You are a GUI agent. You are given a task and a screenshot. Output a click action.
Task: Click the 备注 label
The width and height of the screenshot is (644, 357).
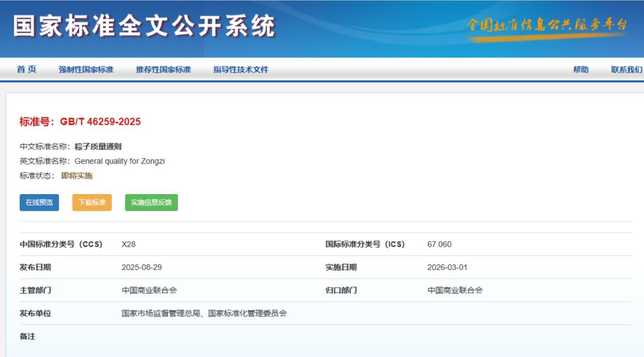(27, 337)
